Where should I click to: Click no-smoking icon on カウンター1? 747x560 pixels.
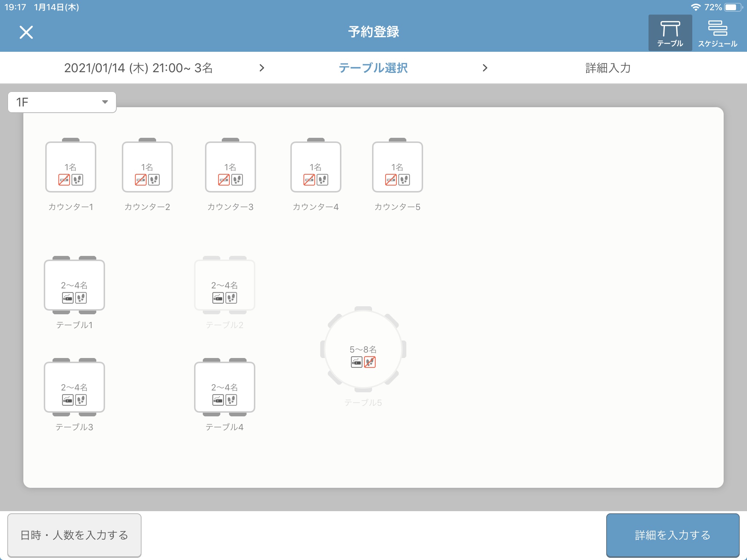(64, 180)
